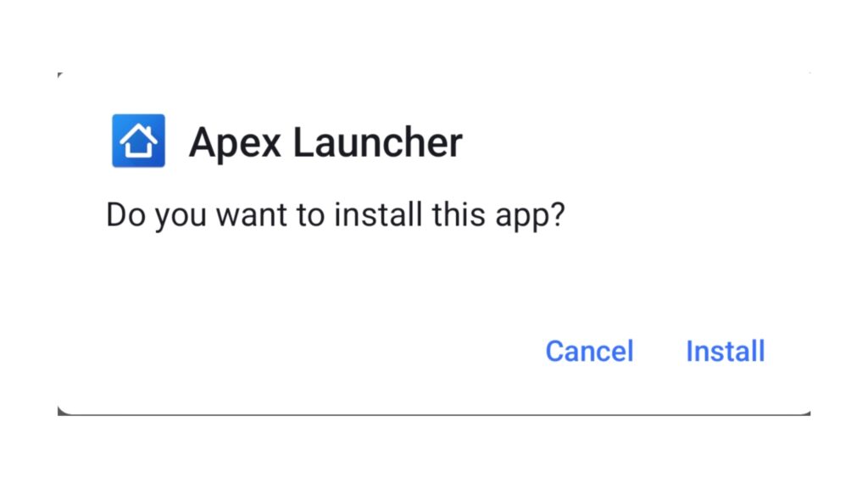Dismiss the dialog using Cancel

(589, 351)
